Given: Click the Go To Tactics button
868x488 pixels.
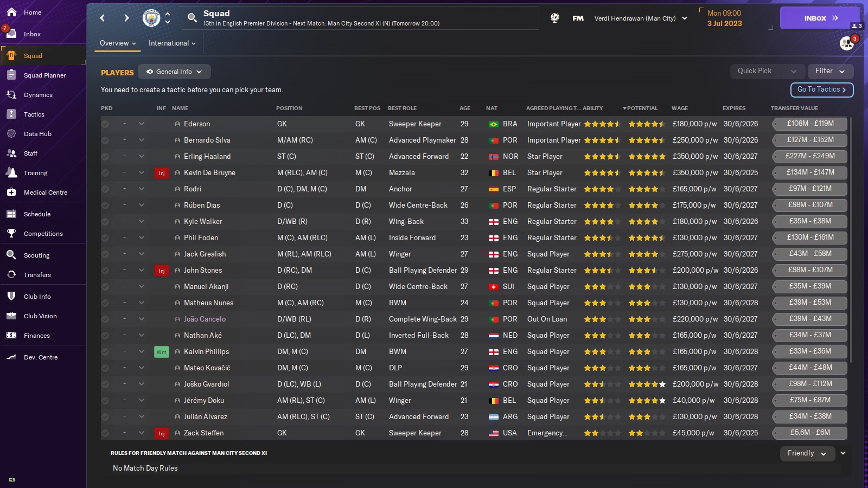Looking at the screenshot, I should 821,89.
